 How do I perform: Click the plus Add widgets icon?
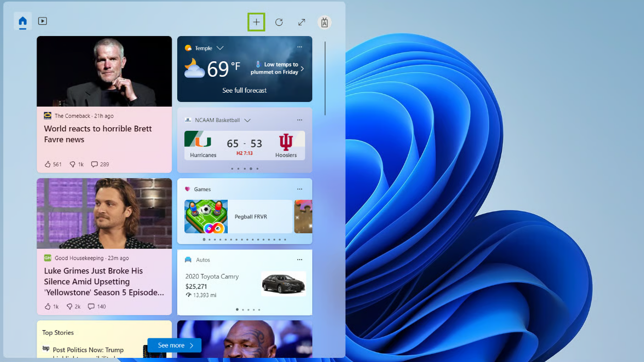[x=256, y=22]
